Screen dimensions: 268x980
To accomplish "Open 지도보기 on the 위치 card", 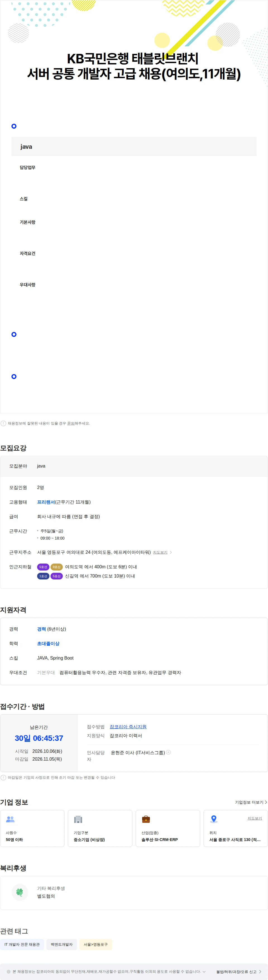I will click(x=255, y=818).
